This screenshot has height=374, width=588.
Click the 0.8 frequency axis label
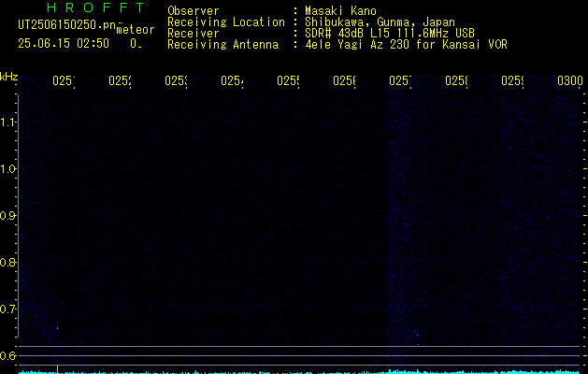coord(8,262)
